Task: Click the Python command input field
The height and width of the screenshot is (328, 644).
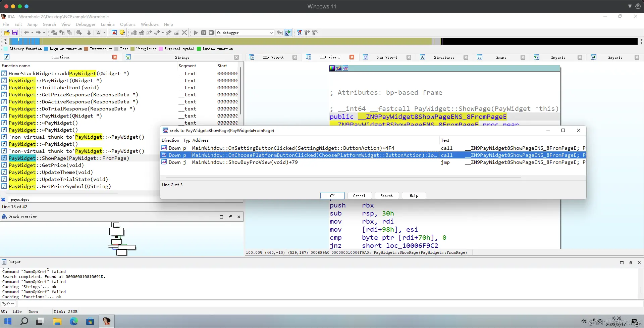Action: 330,304
